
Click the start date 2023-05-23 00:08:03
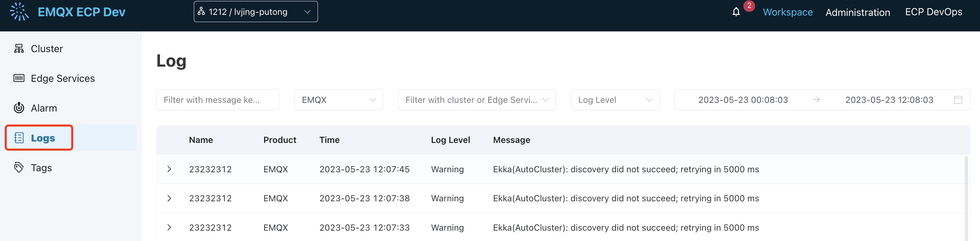[x=743, y=100]
